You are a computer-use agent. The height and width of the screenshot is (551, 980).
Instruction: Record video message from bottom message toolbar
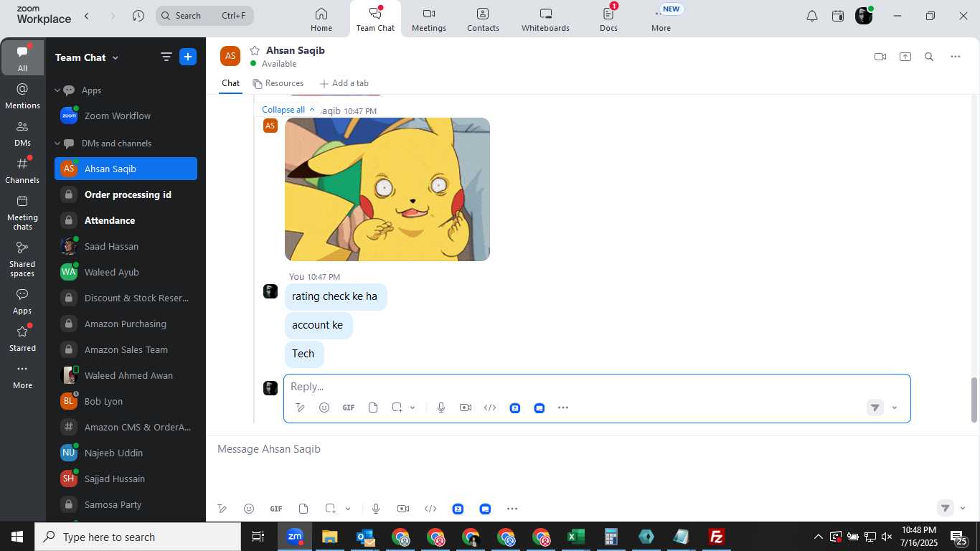(403, 509)
